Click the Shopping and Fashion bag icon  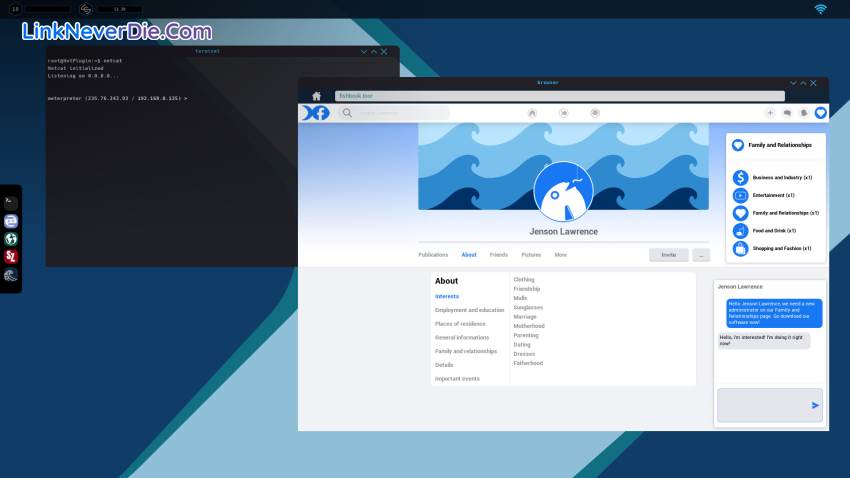click(740, 248)
